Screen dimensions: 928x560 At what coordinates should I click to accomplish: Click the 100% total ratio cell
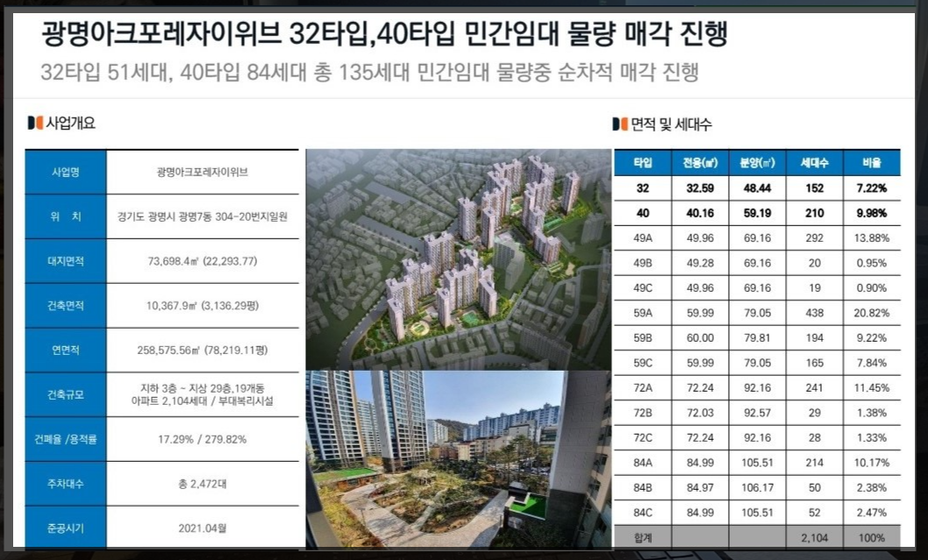tap(872, 537)
